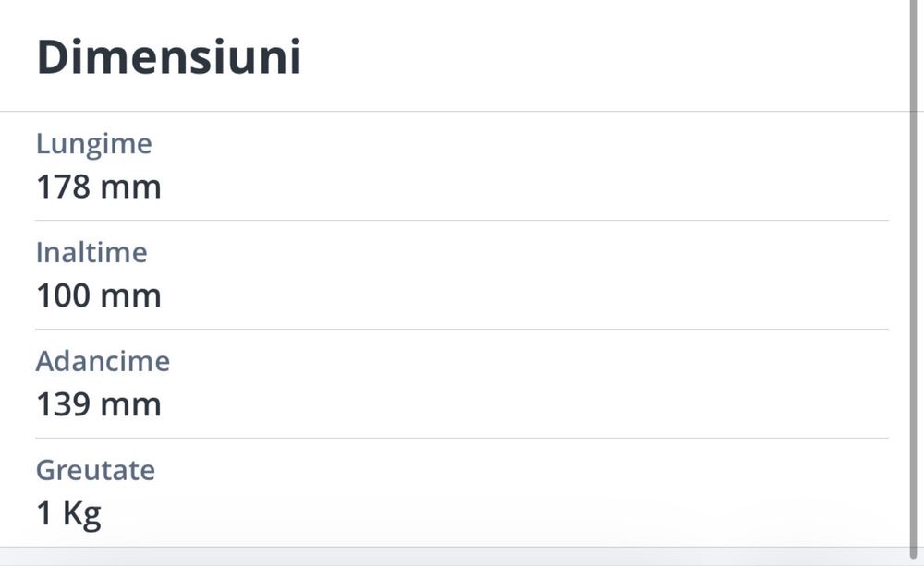Screen dimensions: 924x566
Task: Click the vertical scrollbar at right edge
Action: (916, 277)
